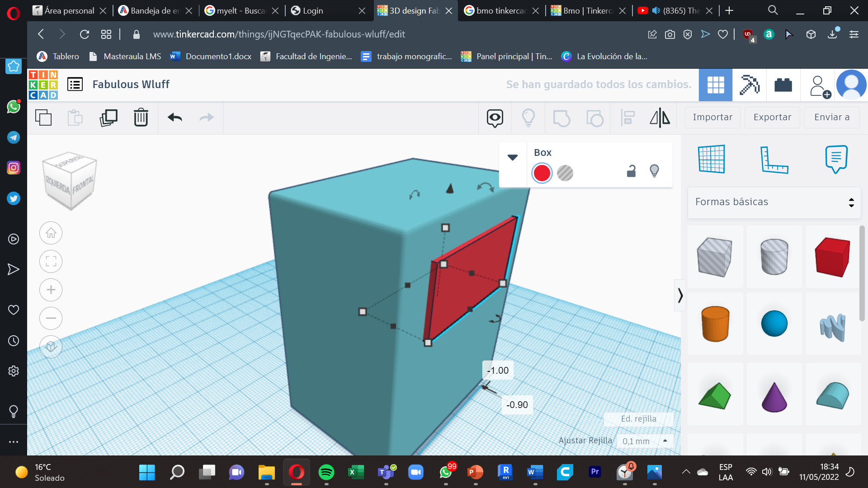Open the Blocks pickaxe mode
This screenshot has height=488, width=868.
(x=749, y=85)
